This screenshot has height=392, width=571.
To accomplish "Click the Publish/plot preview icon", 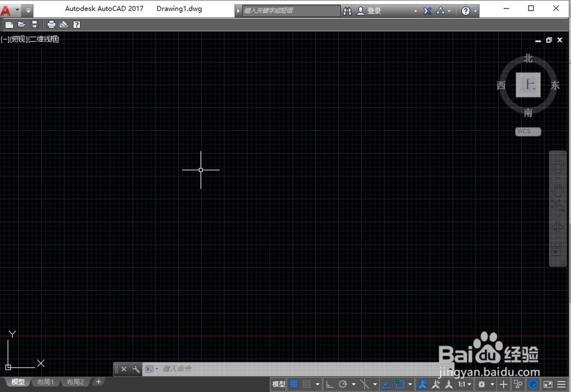I will point(64,25).
